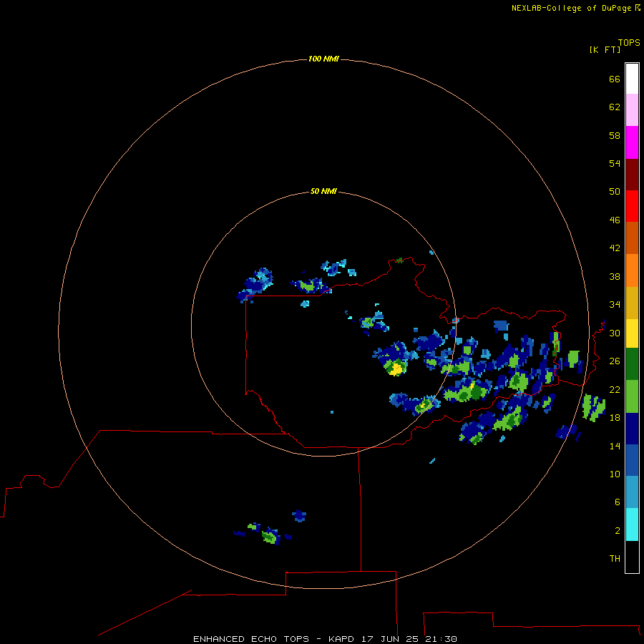644x644 pixels.
Task: Click legend value 66
Action: pyautogui.click(x=615, y=79)
